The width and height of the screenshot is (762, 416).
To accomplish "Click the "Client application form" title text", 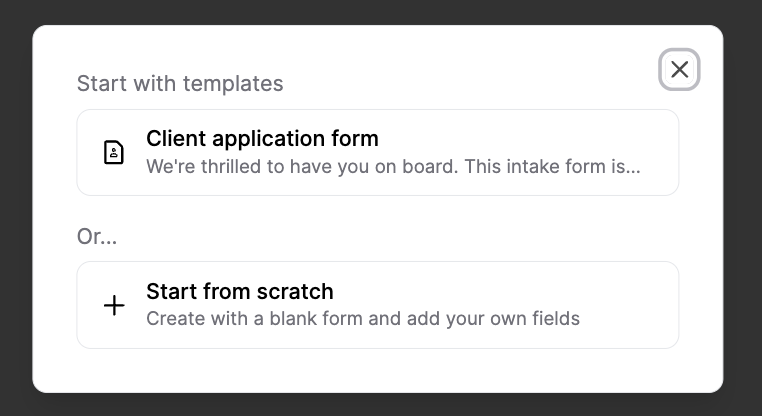I will (x=262, y=138).
